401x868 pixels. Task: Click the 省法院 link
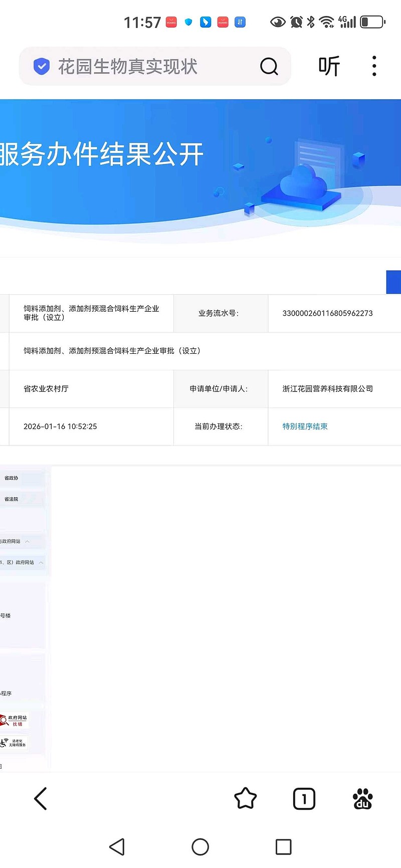coord(11,499)
